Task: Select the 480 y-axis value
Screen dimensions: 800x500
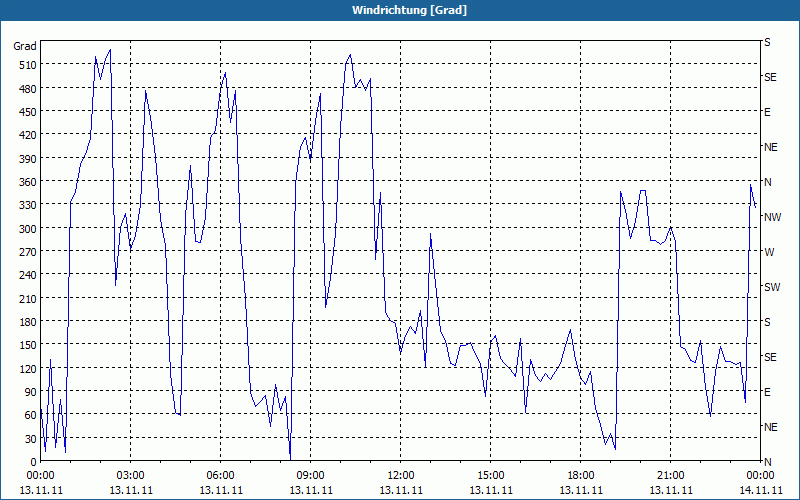Action: pos(29,88)
